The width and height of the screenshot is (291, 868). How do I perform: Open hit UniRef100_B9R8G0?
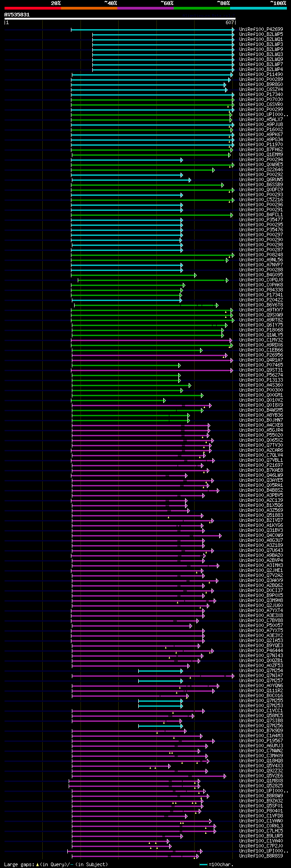(261, 84)
